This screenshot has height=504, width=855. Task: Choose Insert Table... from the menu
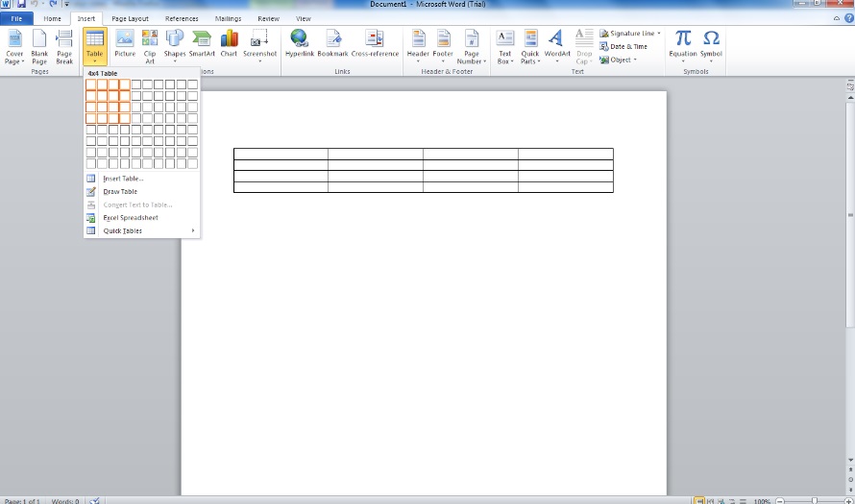pyautogui.click(x=123, y=179)
